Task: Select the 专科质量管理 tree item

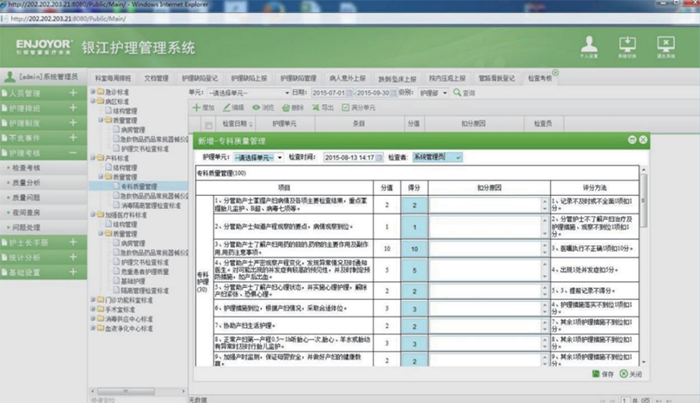Action: pyautogui.click(x=139, y=187)
